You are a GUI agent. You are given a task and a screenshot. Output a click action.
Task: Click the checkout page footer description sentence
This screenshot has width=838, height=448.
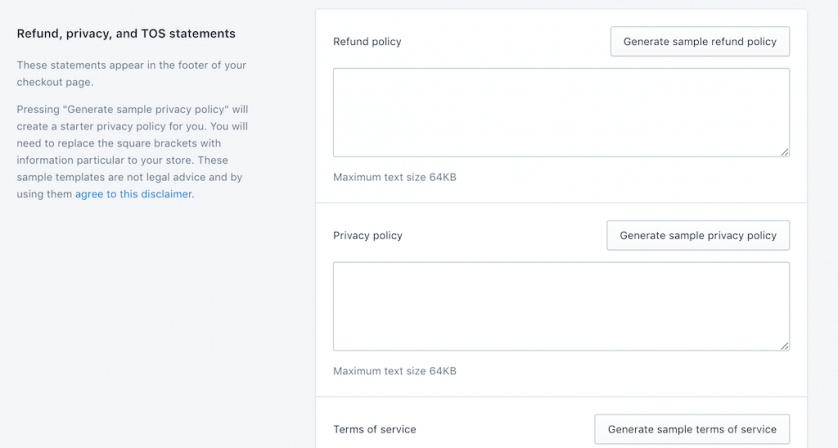click(131, 73)
